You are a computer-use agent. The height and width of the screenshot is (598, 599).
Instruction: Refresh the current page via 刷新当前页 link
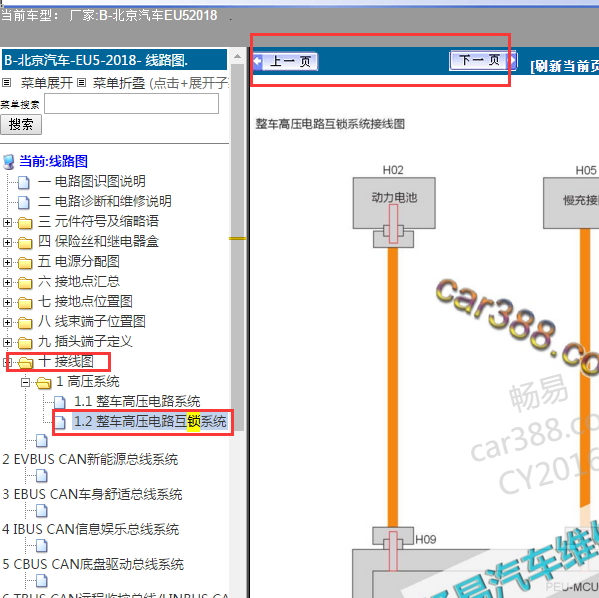pyautogui.click(x=564, y=66)
